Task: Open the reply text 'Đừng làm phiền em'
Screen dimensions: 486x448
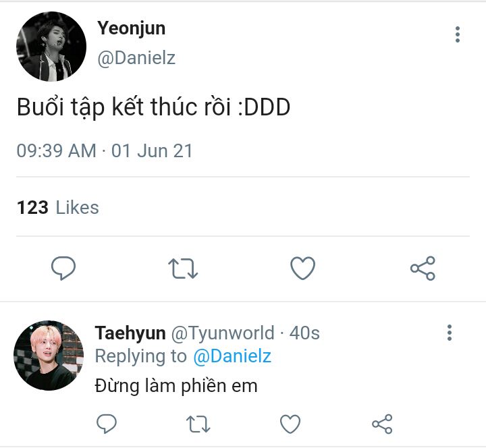Action: pyautogui.click(x=176, y=386)
